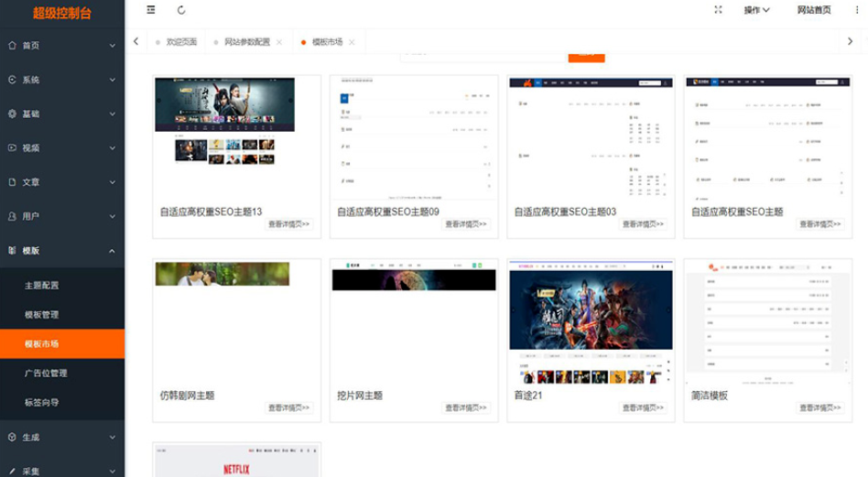Collapse the 模版 menu chevron
The height and width of the screenshot is (477, 868).
pos(113,251)
